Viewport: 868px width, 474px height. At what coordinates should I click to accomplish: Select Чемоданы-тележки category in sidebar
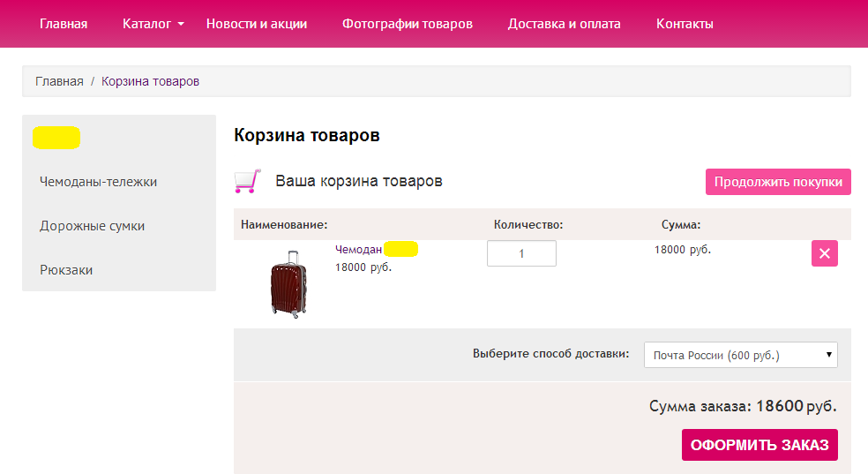pyautogui.click(x=99, y=182)
